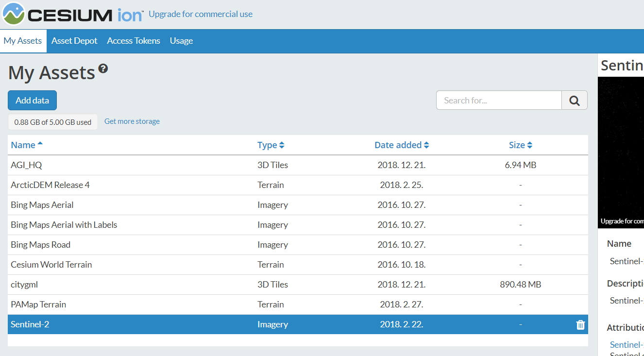
Task: Follow the Upgrade for commercial use link
Action: point(201,14)
